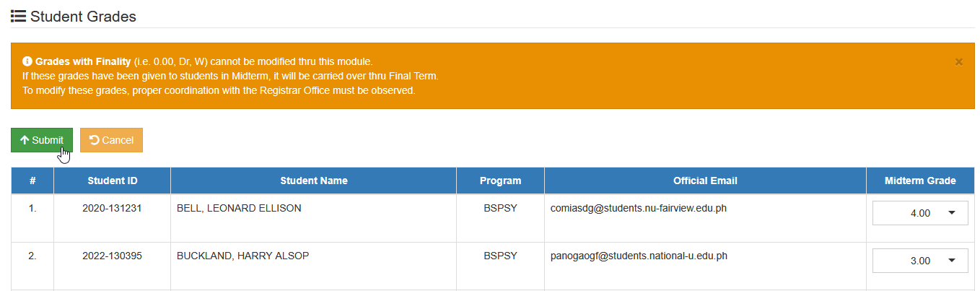Click the info icon in the orange alert

[27, 61]
